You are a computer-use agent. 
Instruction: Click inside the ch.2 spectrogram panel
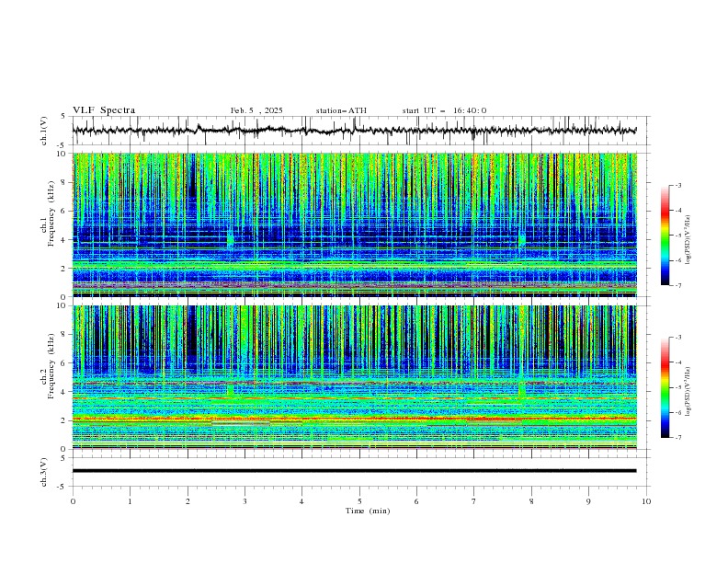pos(355,377)
